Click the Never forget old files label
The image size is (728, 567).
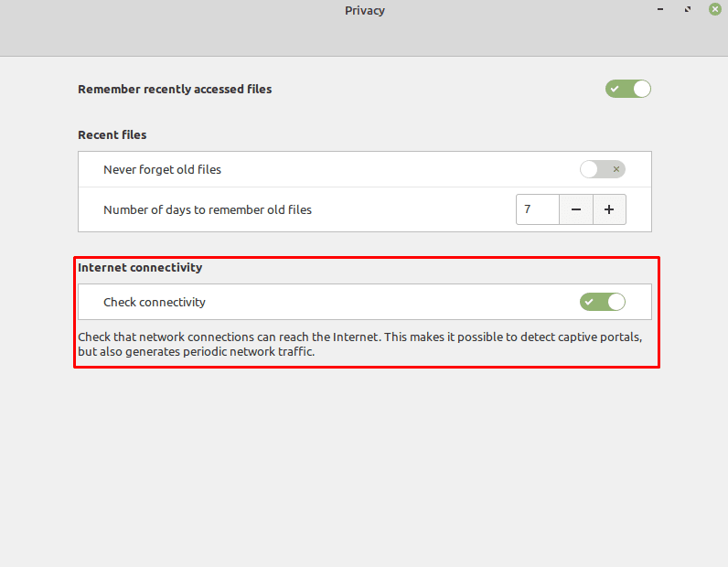click(162, 169)
